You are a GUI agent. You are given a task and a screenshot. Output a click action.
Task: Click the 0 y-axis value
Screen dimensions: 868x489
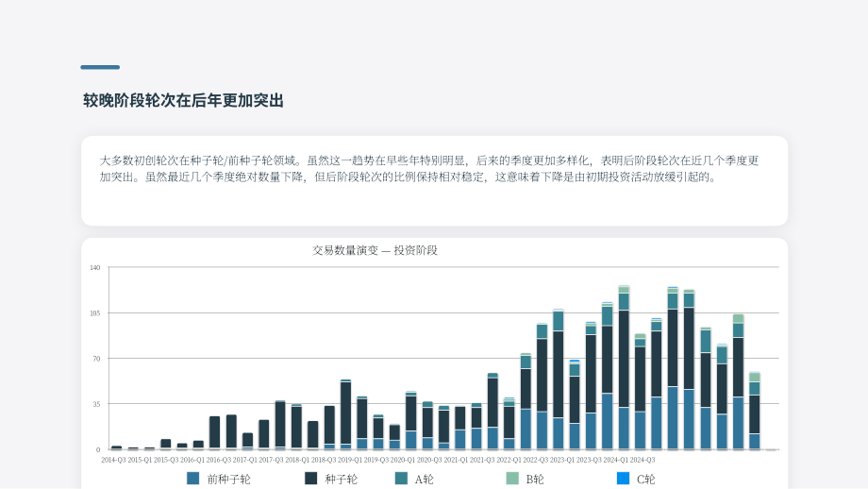tap(98, 449)
